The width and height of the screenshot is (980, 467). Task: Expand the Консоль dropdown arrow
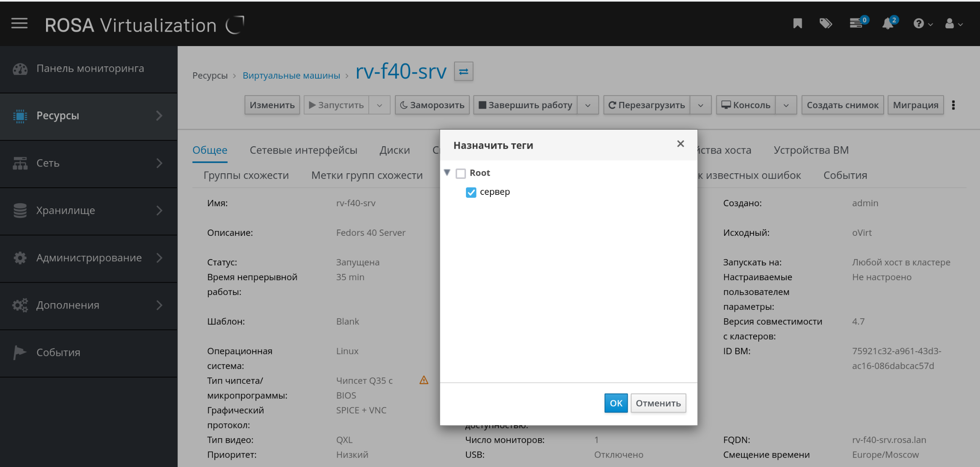click(x=786, y=105)
